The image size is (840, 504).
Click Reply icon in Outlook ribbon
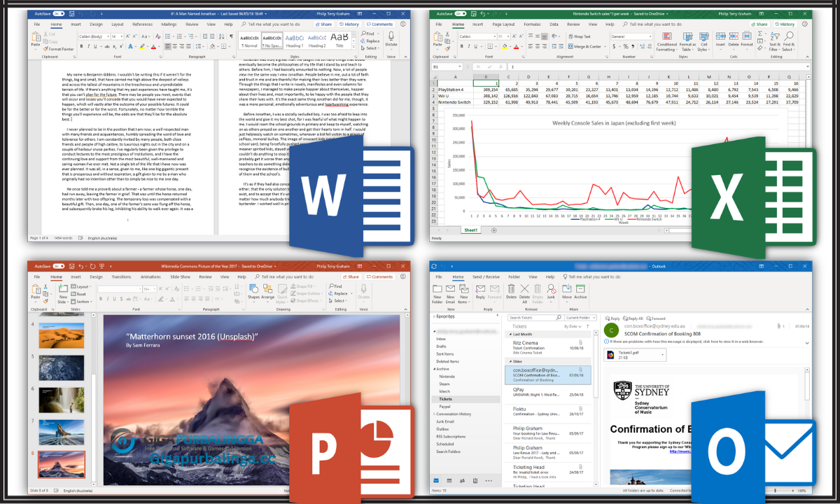click(x=480, y=292)
